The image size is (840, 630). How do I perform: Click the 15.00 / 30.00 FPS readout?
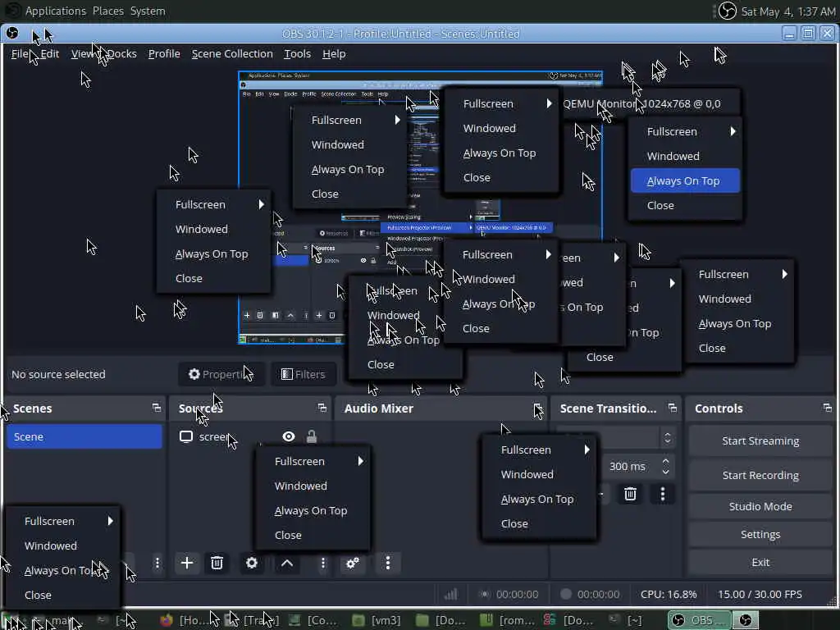pyautogui.click(x=760, y=594)
